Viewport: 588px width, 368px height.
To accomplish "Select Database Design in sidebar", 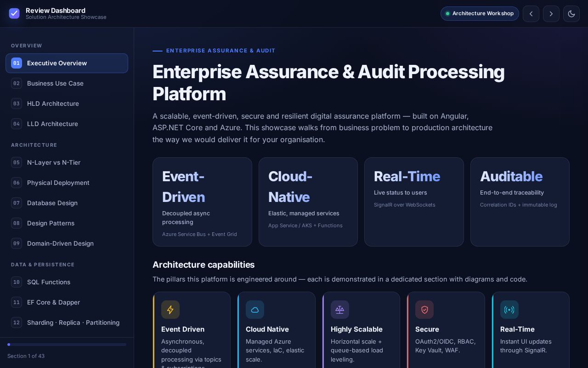I will click(x=67, y=203).
